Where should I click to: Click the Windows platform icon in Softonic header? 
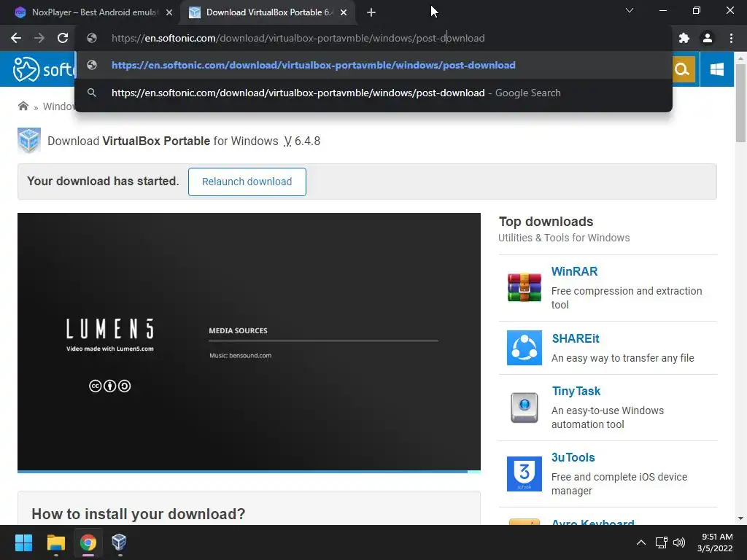[x=716, y=69]
